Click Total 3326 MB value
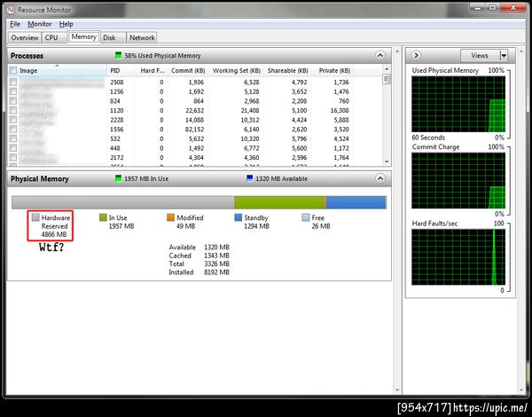Viewport: 532px width, 417px height. [x=216, y=264]
